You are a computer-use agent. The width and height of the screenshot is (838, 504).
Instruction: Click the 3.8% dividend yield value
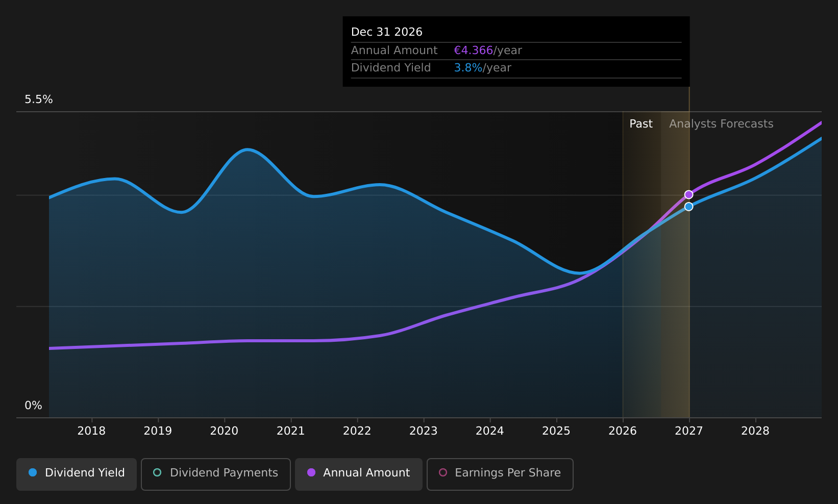point(468,68)
